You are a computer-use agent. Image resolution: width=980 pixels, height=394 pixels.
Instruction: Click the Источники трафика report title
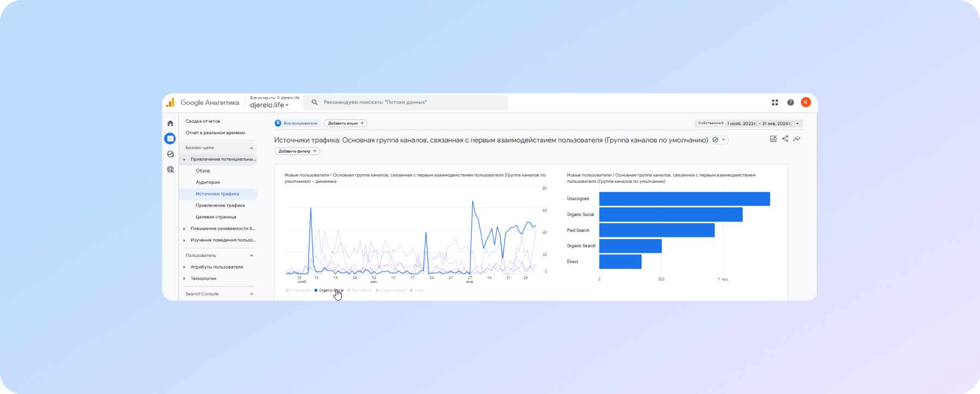(x=491, y=140)
